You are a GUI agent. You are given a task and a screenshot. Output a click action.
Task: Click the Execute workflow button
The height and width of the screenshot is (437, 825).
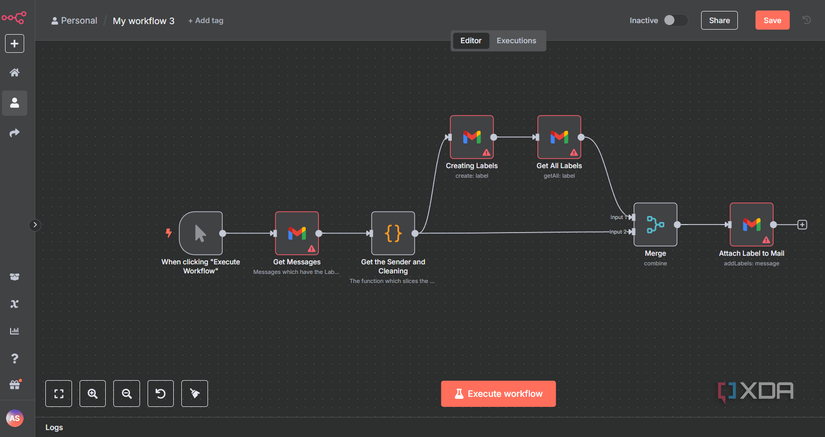coord(498,394)
